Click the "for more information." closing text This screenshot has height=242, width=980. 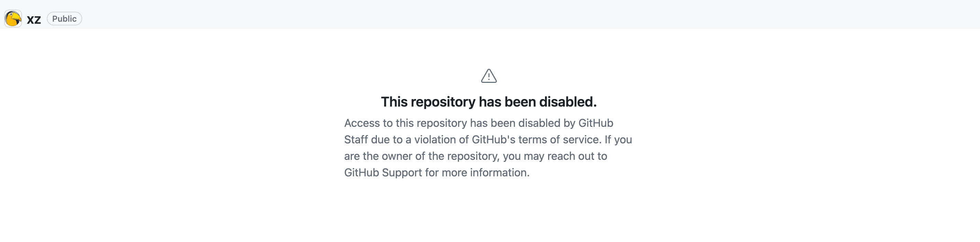point(477,173)
